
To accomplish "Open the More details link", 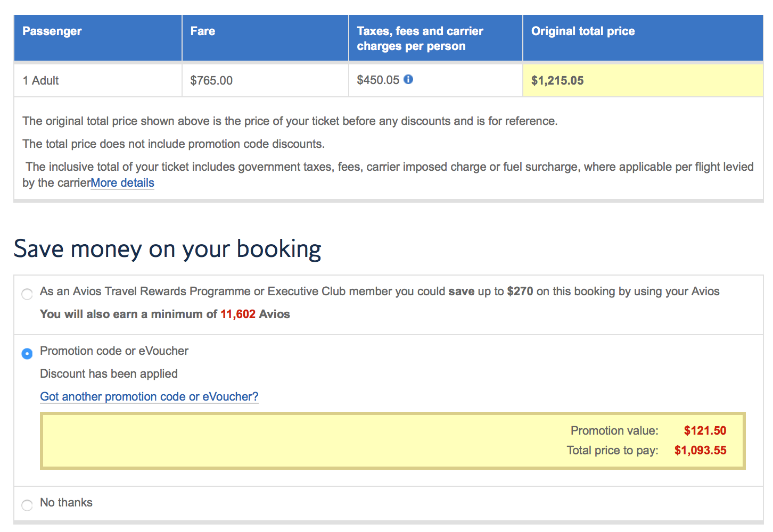I will click(x=122, y=183).
